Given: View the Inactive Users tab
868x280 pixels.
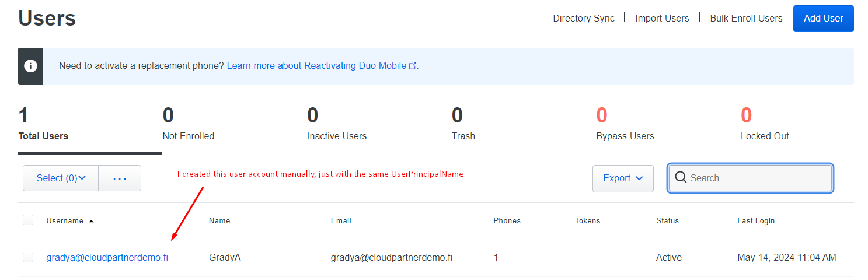Looking at the screenshot, I should (337, 125).
